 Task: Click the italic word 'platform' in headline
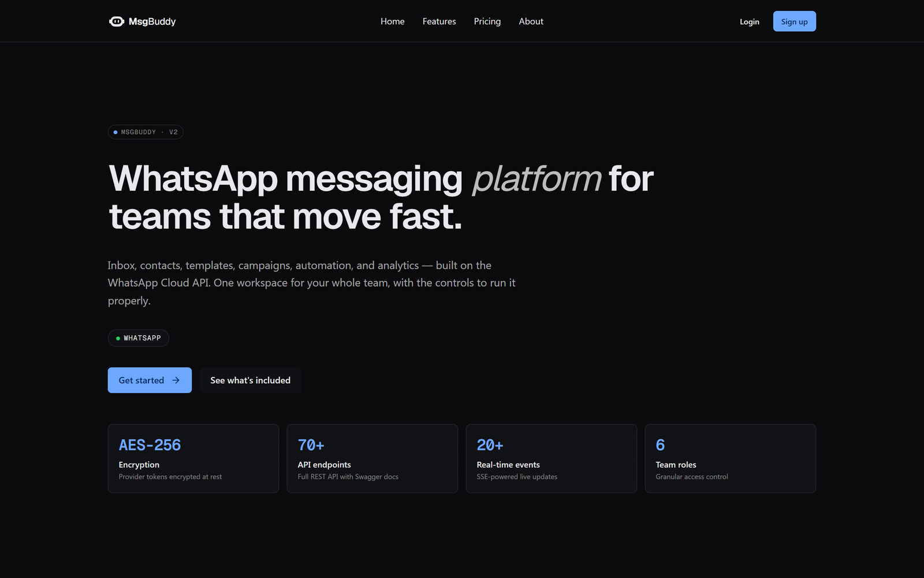click(x=536, y=179)
